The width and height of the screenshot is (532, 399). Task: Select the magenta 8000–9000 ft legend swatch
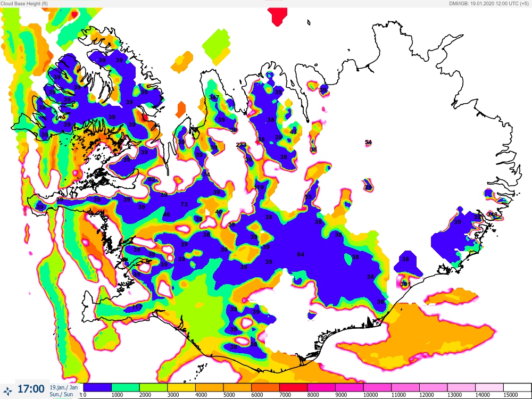click(x=321, y=387)
